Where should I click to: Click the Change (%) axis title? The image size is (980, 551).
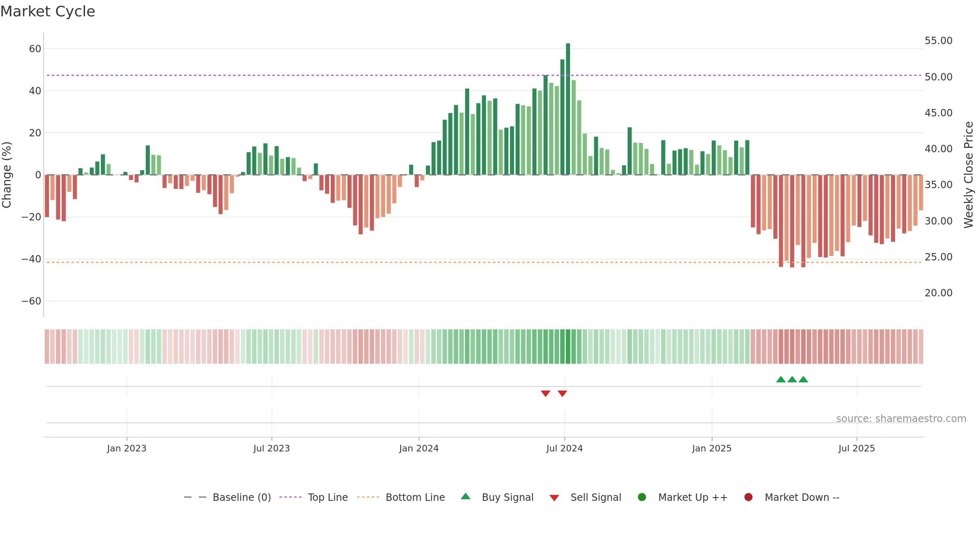coord(7,175)
